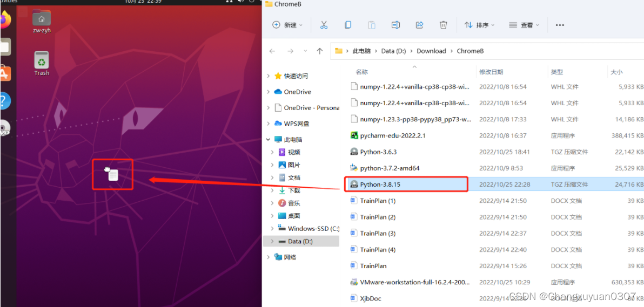The height and width of the screenshot is (307, 644).
Task: Select WPS网盘 in sidebar
Action: (x=292, y=123)
